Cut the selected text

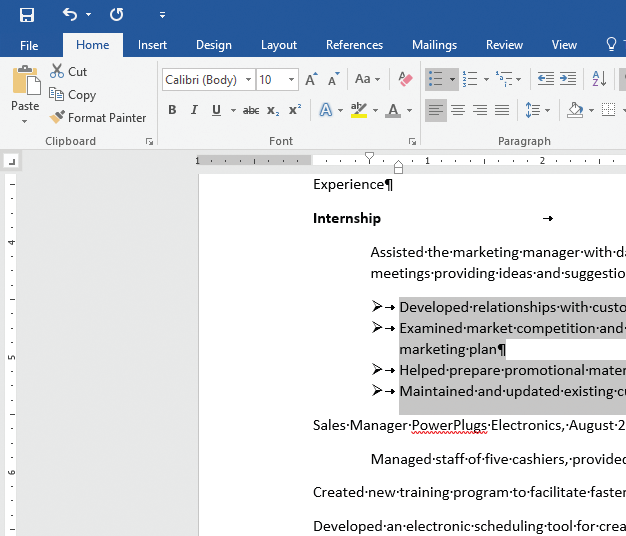(x=68, y=72)
